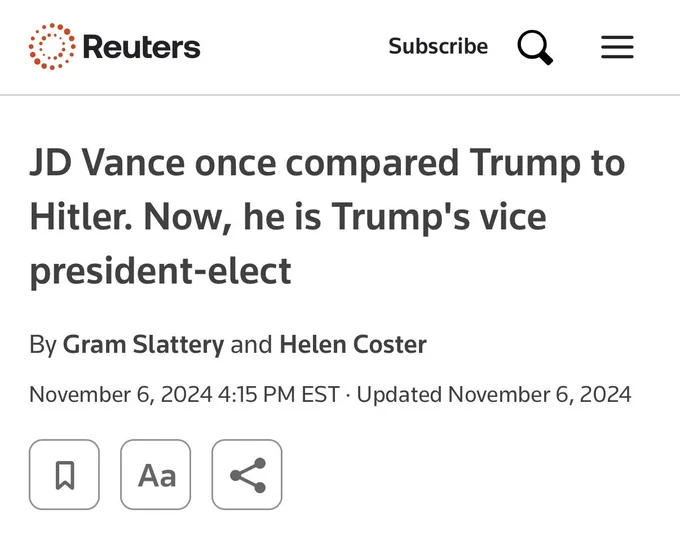The width and height of the screenshot is (680, 549).
Task: Open author Gram Slattery's profile
Action: pos(144,345)
